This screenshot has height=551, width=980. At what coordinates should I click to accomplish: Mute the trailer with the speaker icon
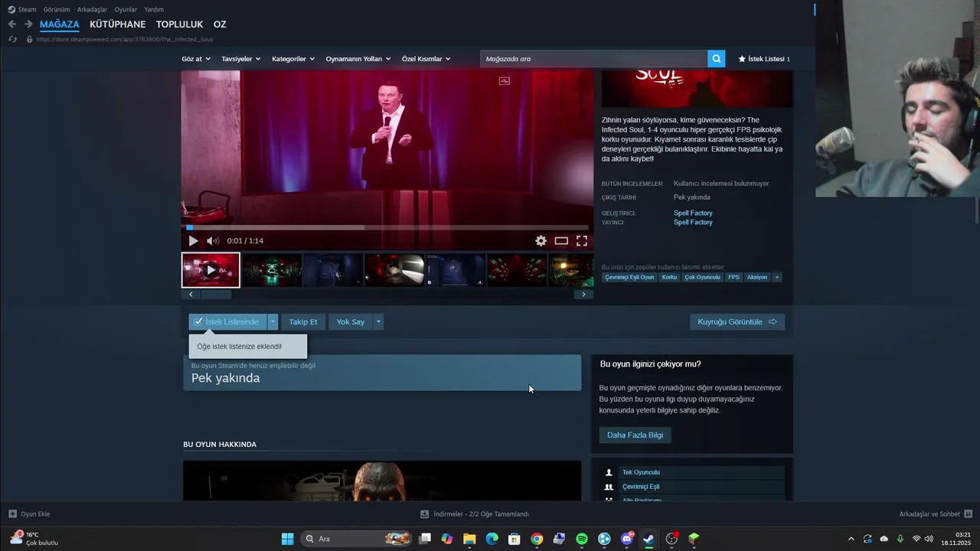[x=212, y=241]
